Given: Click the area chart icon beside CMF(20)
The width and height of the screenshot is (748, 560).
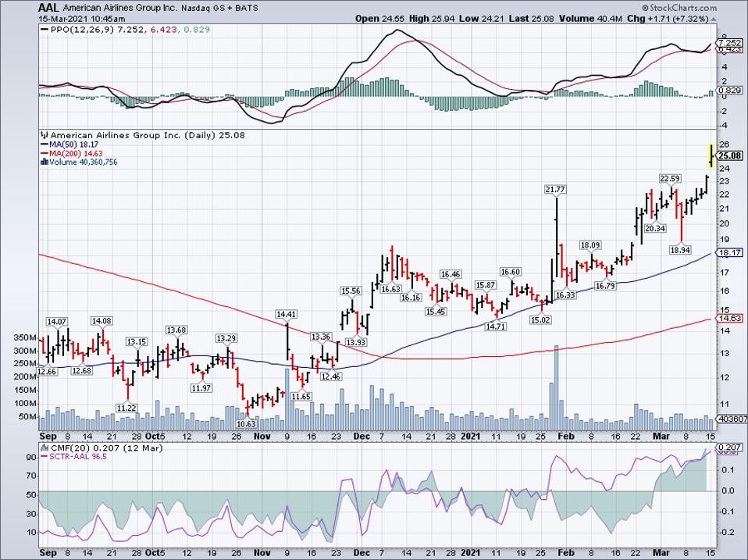Looking at the screenshot, I should pos(45,448).
